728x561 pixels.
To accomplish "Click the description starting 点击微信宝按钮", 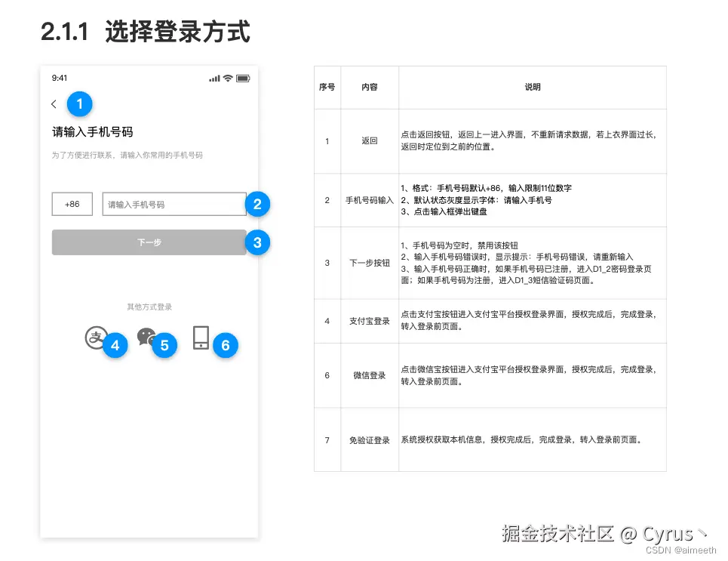I will point(529,375).
